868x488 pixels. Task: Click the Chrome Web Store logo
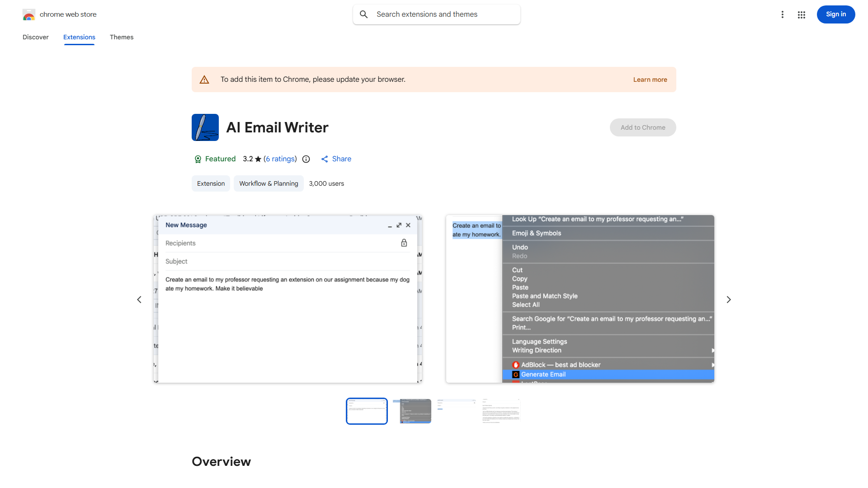[29, 14]
